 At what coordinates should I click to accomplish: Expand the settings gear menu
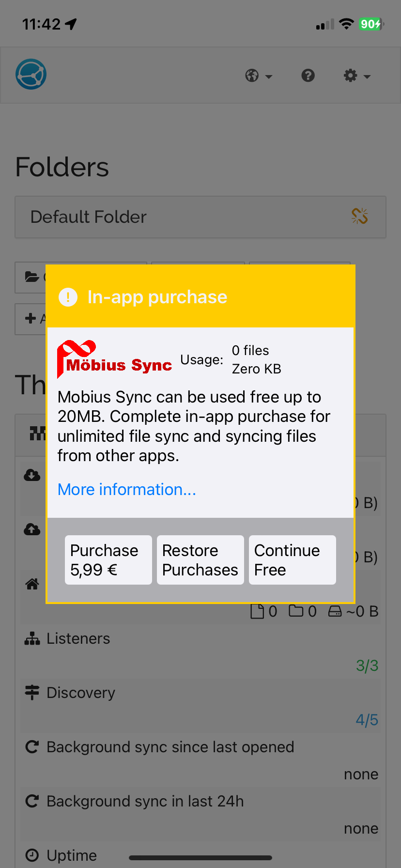(356, 76)
